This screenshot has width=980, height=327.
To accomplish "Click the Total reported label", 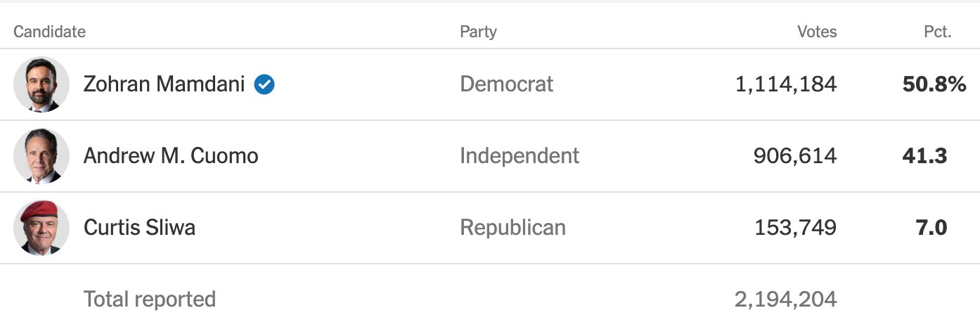I will pyautogui.click(x=150, y=300).
